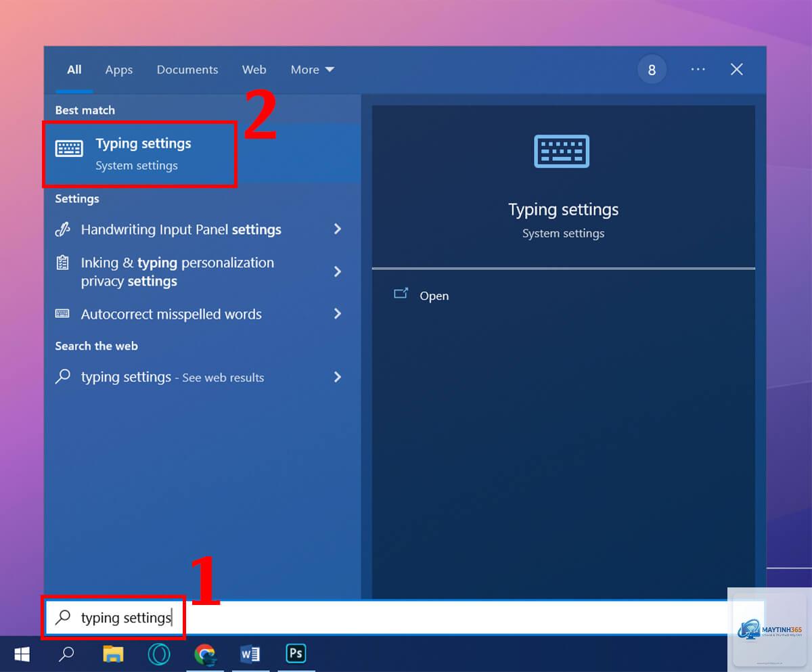Switch to the Apps search tab
The height and width of the screenshot is (672, 812).
coord(119,70)
